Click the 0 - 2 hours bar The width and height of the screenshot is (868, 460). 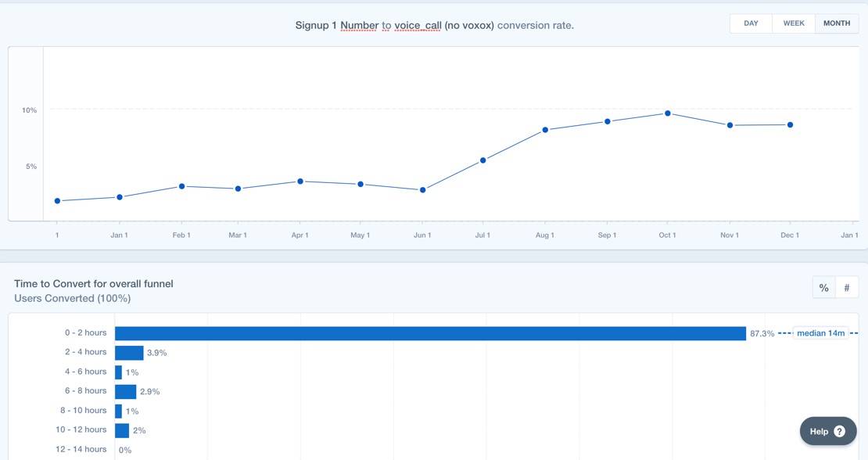click(430, 333)
